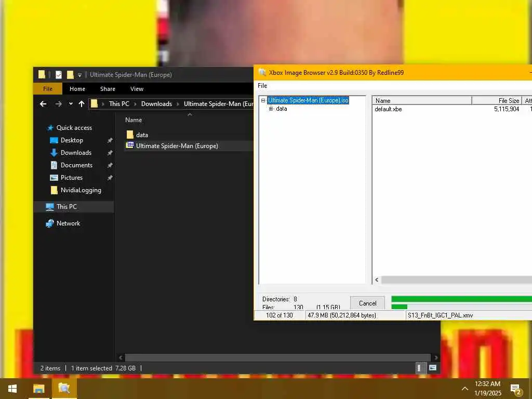The height and width of the screenshot is (399, 532).
Task: Open the chevron after Downloads breadcrumb
Action: pyautogui.click(x=178, y=104)
